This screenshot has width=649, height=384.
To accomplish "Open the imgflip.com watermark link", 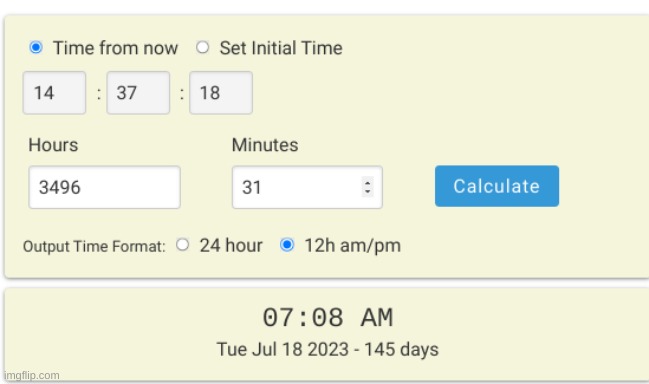I will click(32, 375).
